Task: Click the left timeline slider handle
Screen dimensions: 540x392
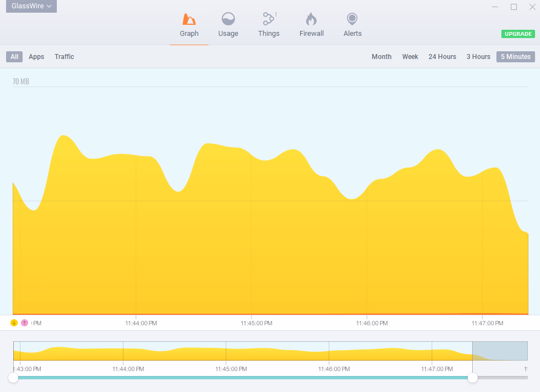Action: click(x=13, y=378)
